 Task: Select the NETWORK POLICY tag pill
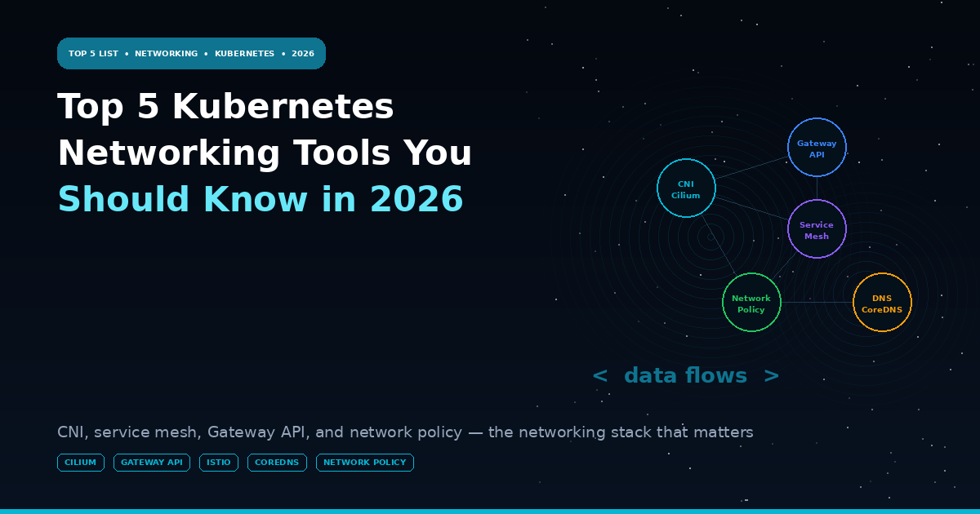365,463
